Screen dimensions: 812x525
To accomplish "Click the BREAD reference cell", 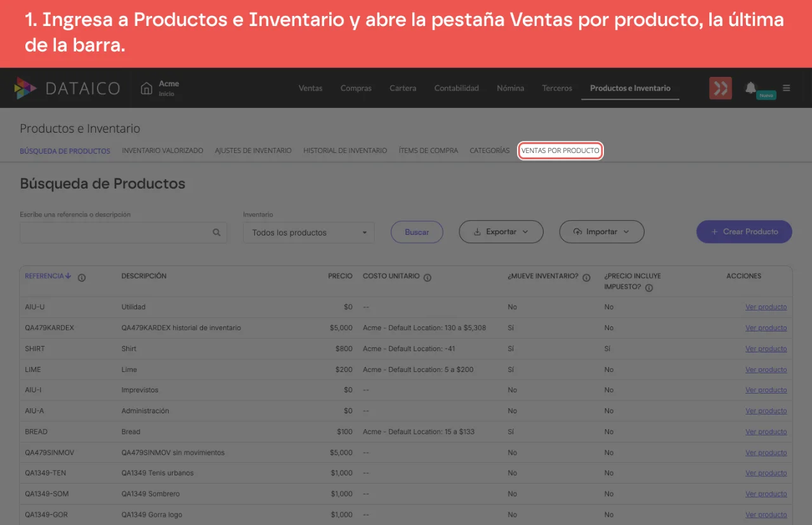I will (x=36, y=432).
